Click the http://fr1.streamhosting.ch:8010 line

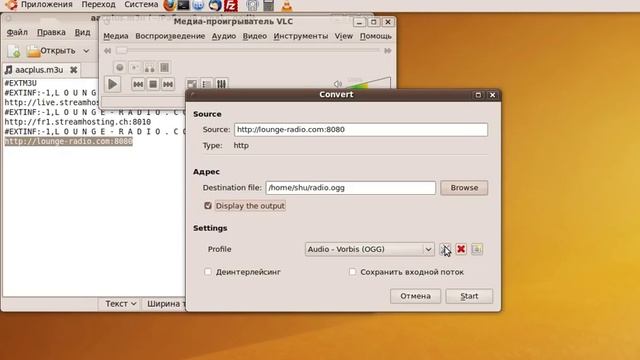(78, 122)
